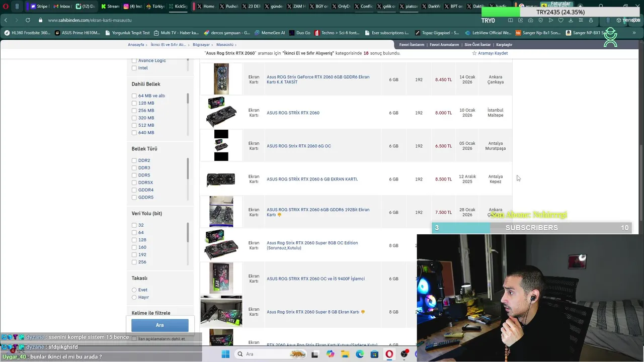Click the Opera icon in the taskbar
This screenshot has height=362, width=644.
click(389, 354)
